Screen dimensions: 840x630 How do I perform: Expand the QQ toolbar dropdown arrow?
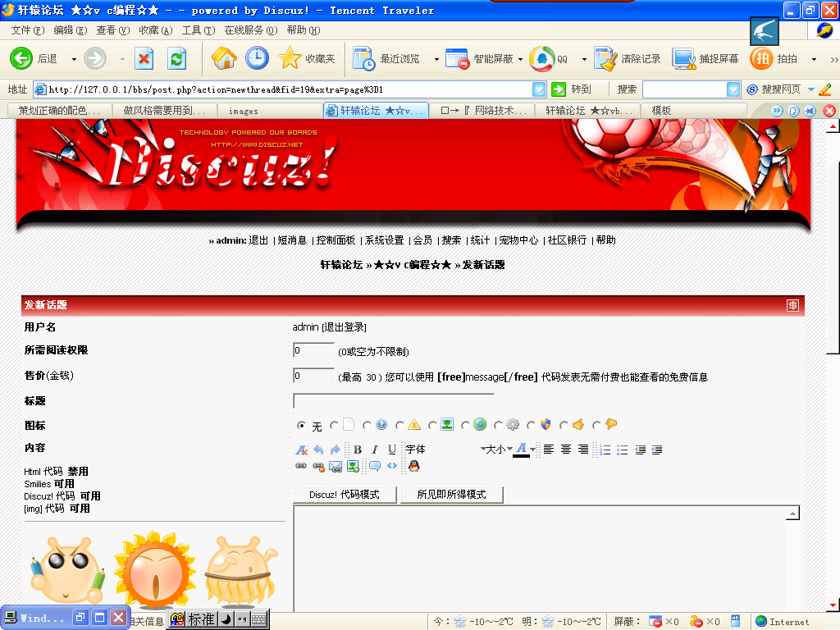[584, 59]
